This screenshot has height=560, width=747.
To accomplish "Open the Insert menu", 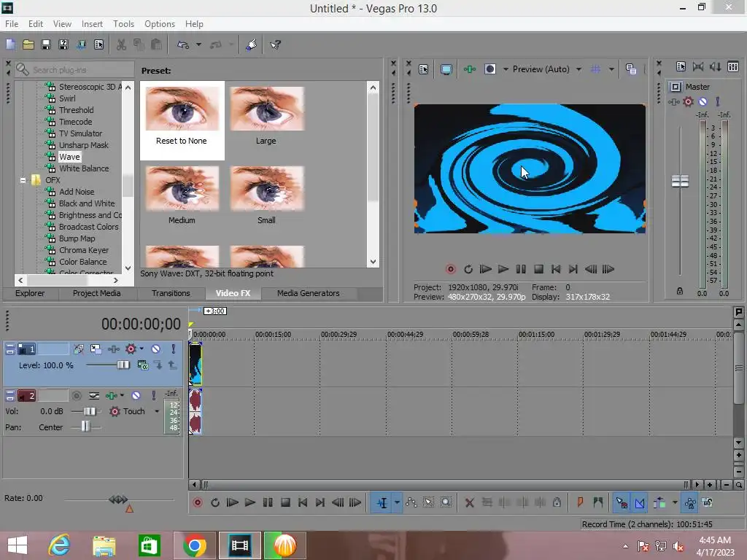I will pos(92,24).
